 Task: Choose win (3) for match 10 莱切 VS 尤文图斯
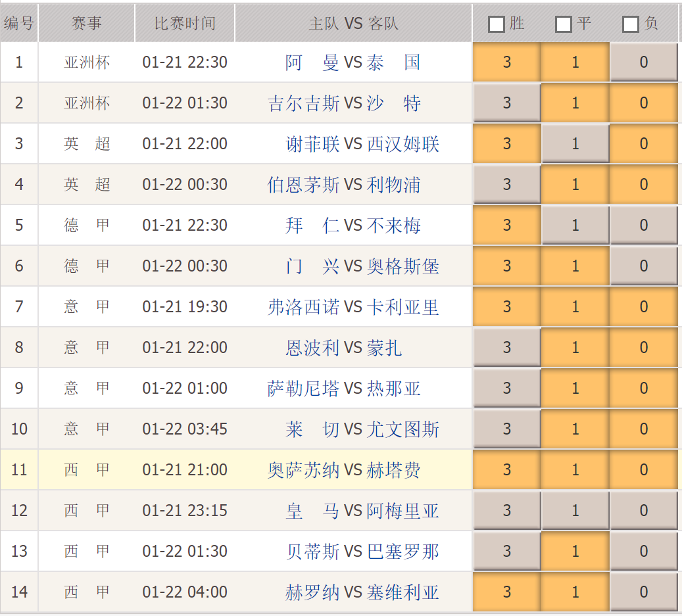[x=507, y=429]
